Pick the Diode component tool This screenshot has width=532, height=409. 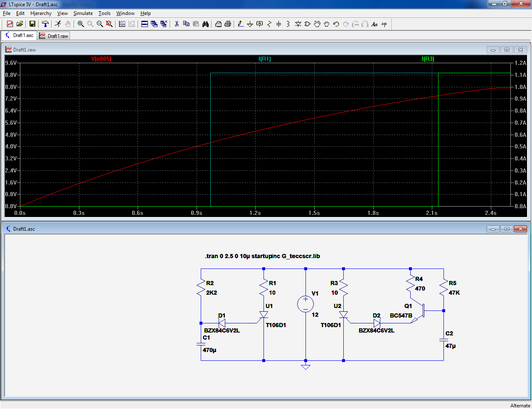click(298, 24)
